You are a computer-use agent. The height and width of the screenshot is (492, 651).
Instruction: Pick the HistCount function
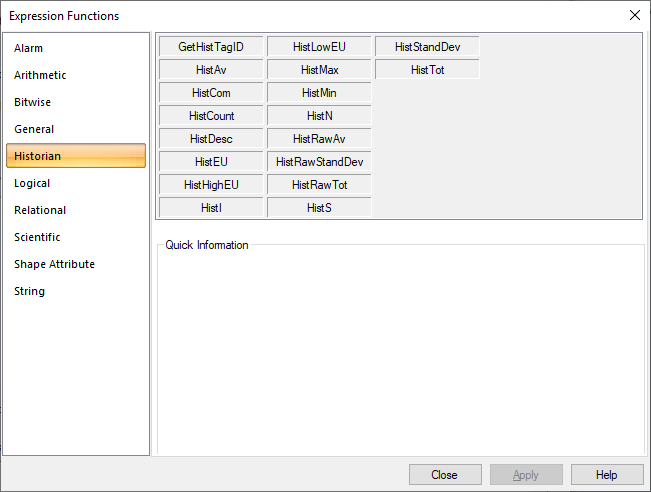211,116
